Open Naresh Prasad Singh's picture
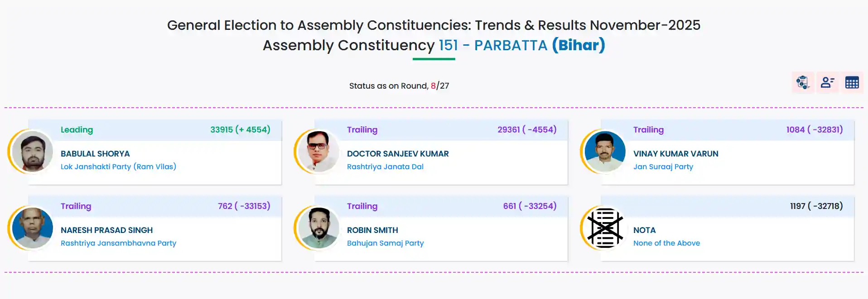Screen dimensions: 868x299 tap(33, 228)
